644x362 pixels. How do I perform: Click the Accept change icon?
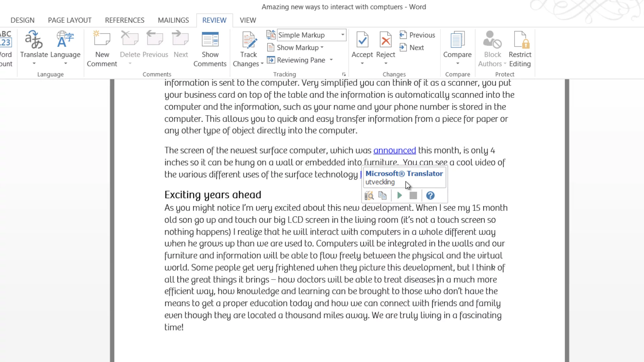click(x=362, y=40)
